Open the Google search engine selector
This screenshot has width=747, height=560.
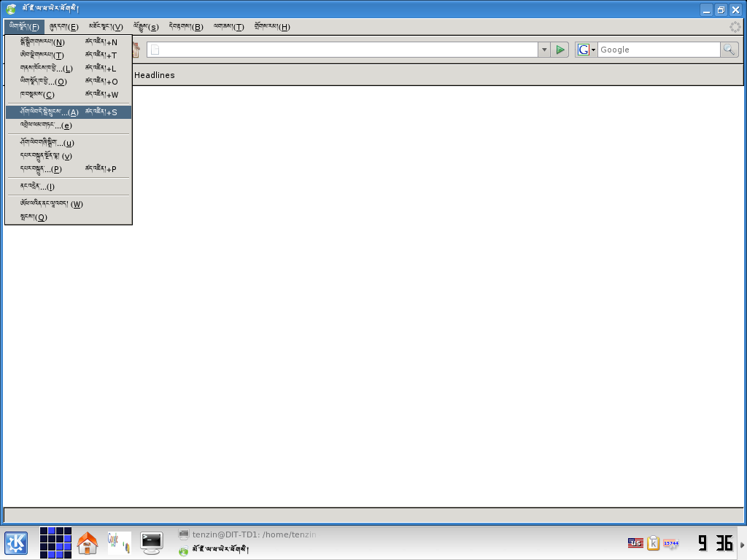(x=587, y=50)
